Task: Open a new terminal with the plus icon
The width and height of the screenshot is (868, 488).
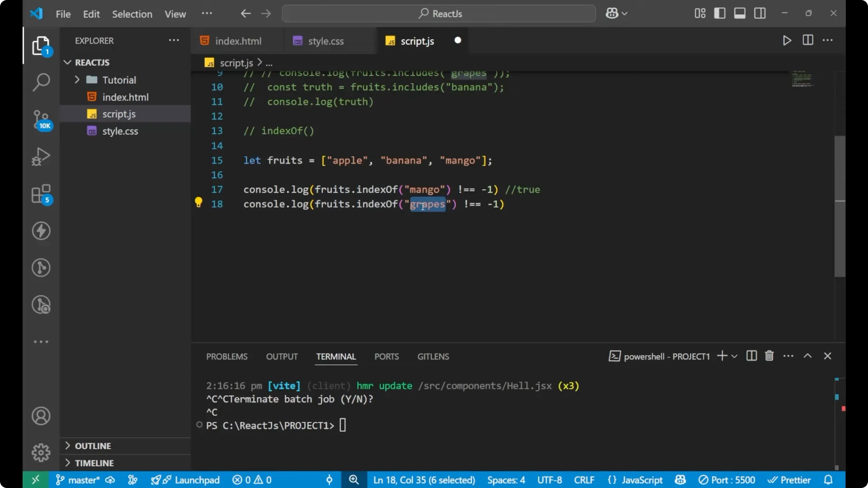Action: pos(722,356)
